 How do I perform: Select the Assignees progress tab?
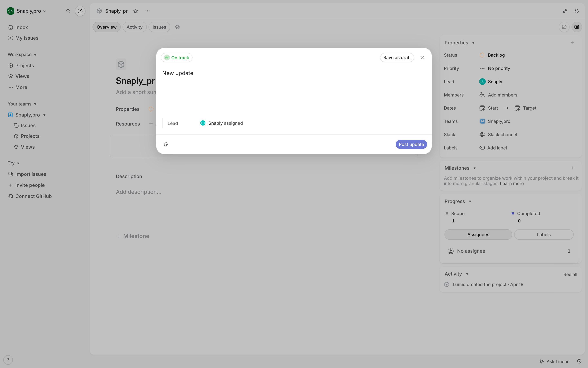(x=478, y=235)
